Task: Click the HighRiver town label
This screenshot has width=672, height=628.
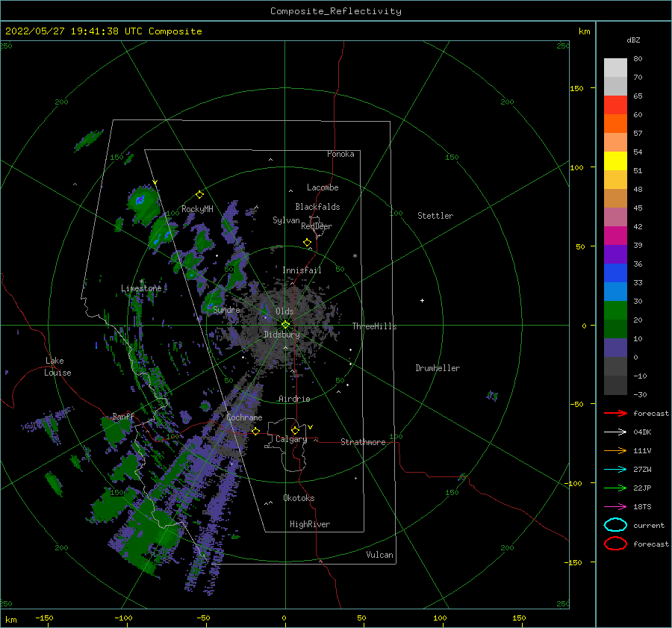Action: [x=310, y=524]
